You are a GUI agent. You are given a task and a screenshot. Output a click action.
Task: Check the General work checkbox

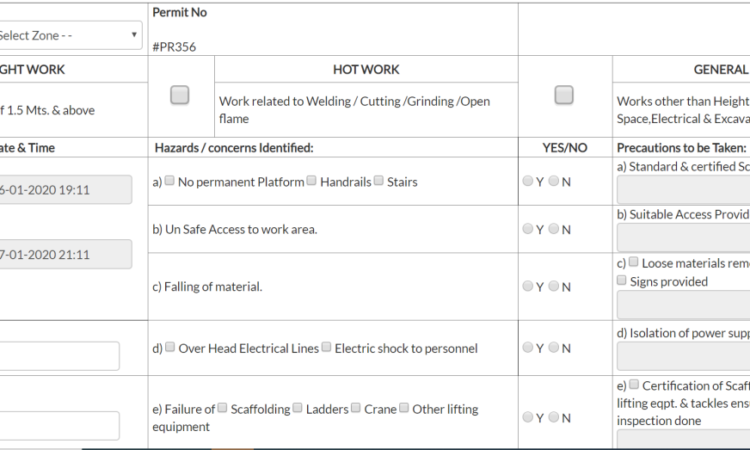tap(564, 95)
